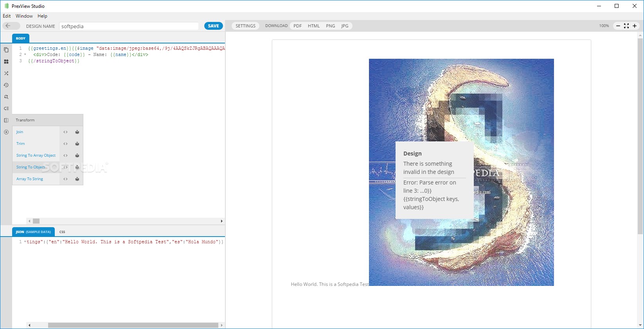The image size is (644, 329).
Task: Download the design as PDF
Action: [x=298, y=26]
